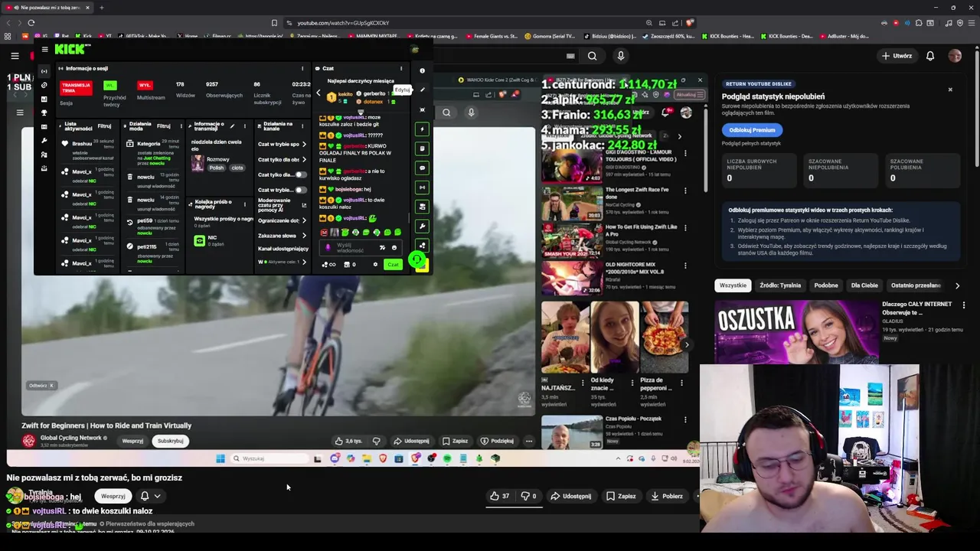
Task: Close the Return YouTube Dislike panel
Action: click(x=950, y=90)
